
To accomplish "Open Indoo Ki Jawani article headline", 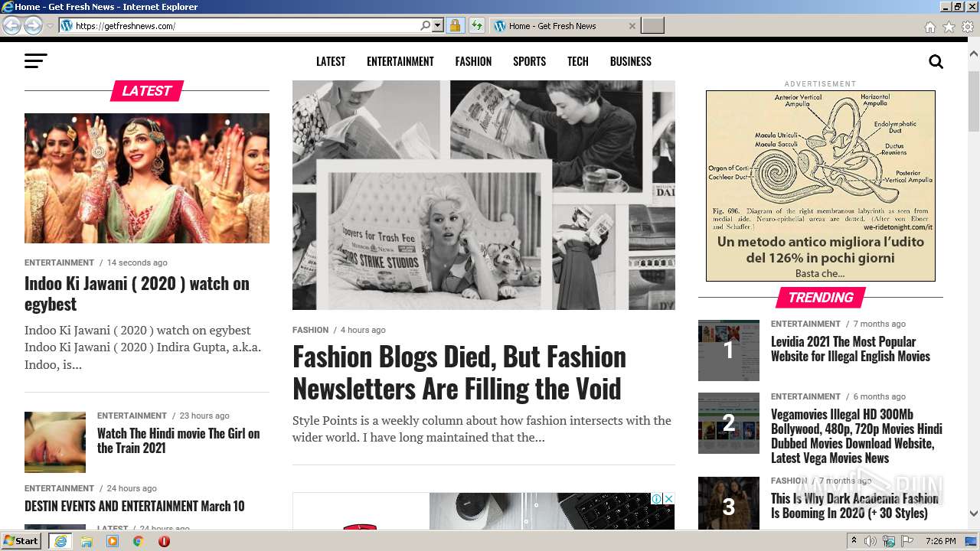I will (x=137, y=294).
